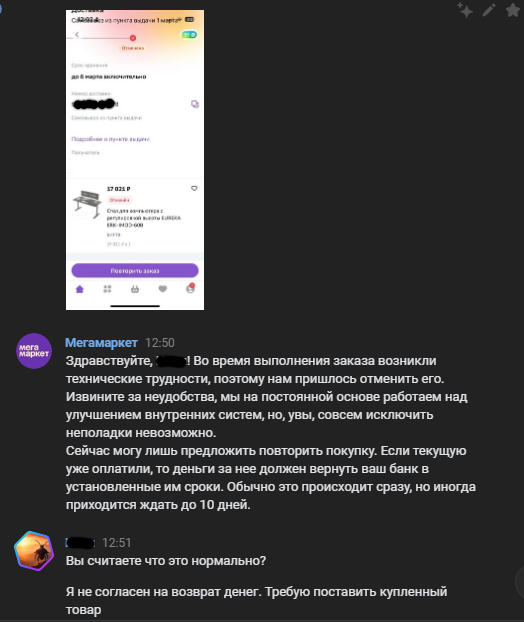This screenshot has width=524, height=622.
Task: Toggle the green pill switch in phone header
Action: (189, 35)
